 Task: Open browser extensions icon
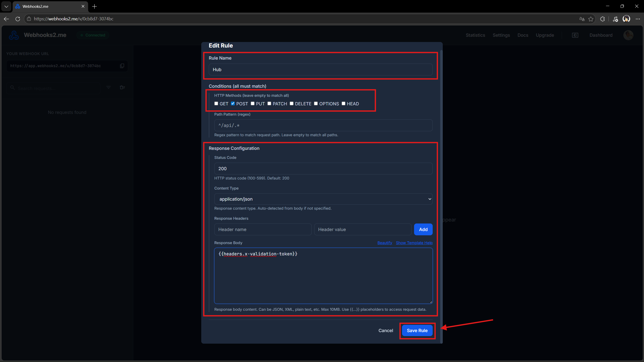602,19
